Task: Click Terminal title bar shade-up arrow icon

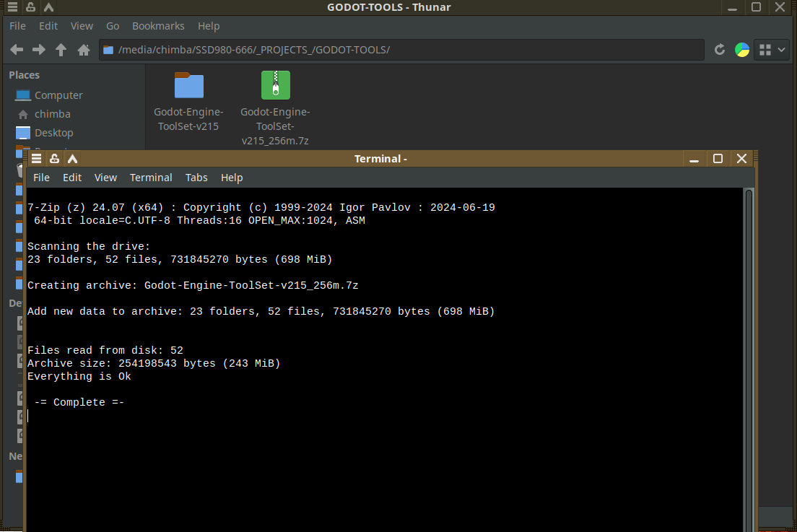Action: [x=73, y=159]
